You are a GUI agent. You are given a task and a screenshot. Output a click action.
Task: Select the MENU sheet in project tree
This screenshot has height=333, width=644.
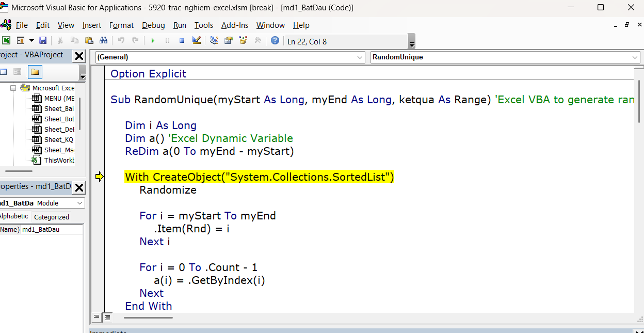pyautogui.click(x=53, y=98)
